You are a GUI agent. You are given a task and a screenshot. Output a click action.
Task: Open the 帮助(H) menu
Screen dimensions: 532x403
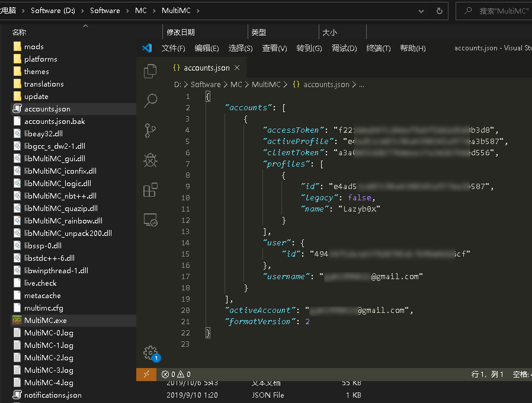pos(412,48)
